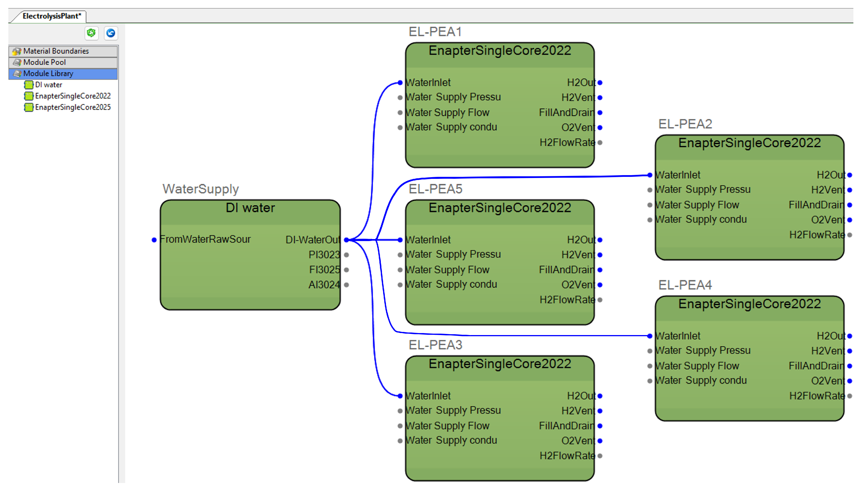The image size is (868, 491).
Task: Click the FromWaterRawSour input port on WaterSupply
Action: coord(154,240)
